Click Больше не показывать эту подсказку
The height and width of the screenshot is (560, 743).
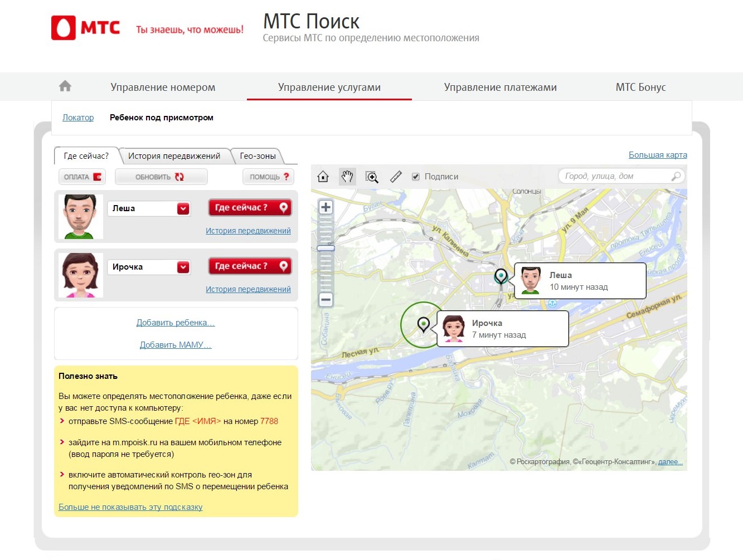130,507
